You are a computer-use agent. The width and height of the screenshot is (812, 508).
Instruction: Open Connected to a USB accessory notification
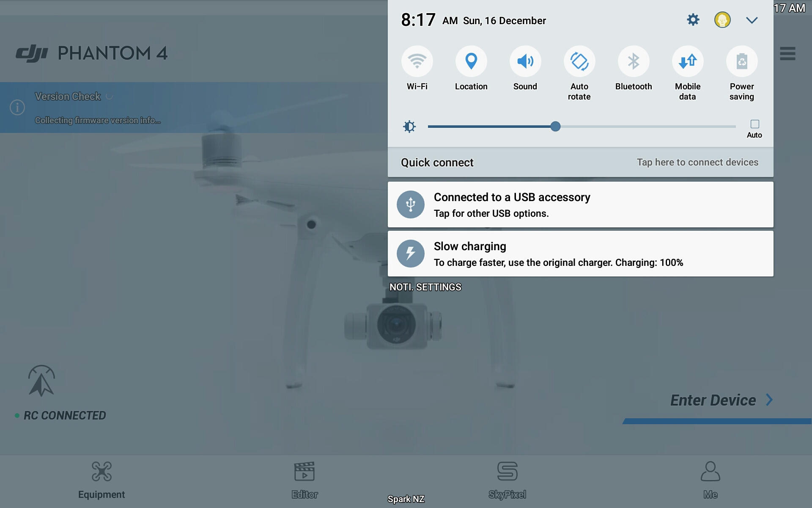coord(580,204)
